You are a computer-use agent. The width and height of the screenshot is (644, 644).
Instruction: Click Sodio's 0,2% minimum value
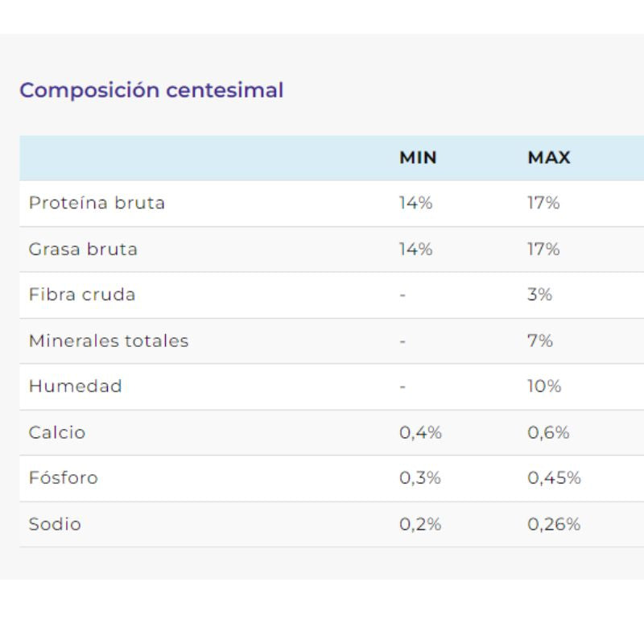(x=420, y=524)
